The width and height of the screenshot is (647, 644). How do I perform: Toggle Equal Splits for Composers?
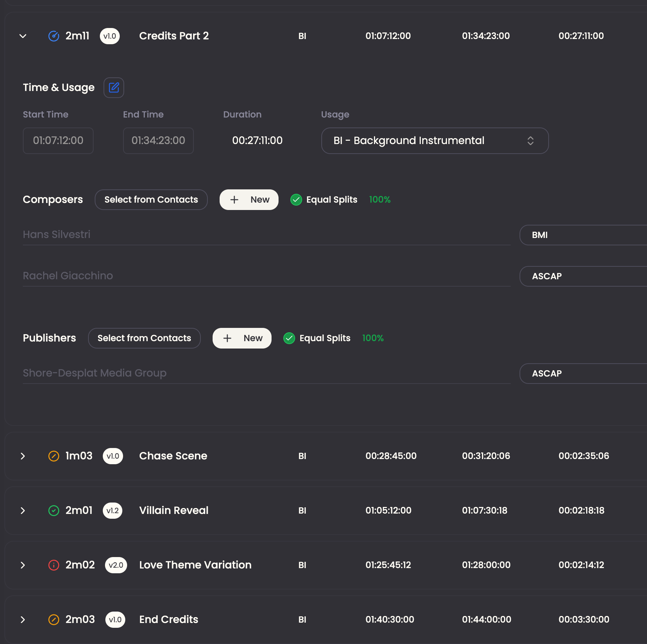(296, 200)
